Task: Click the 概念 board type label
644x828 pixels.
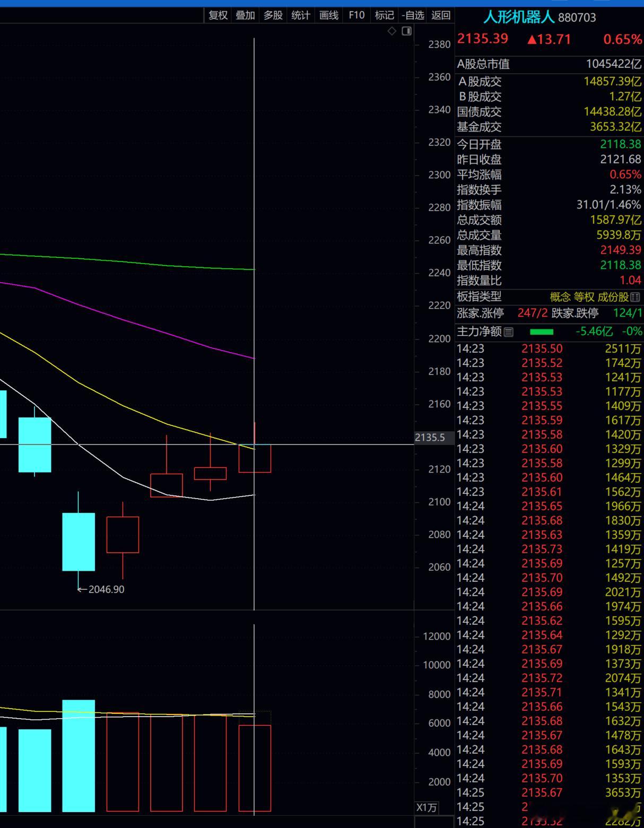Action: tap(560, 297)
